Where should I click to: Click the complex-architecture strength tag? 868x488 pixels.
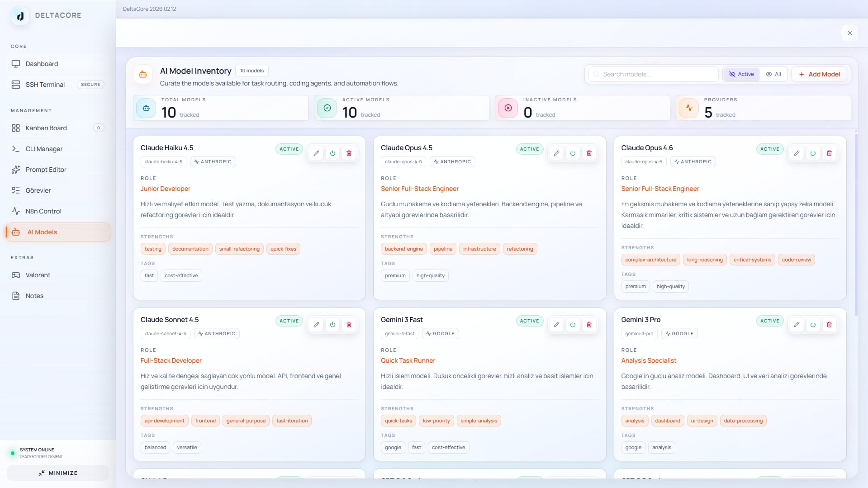click(x=650, y=260)
